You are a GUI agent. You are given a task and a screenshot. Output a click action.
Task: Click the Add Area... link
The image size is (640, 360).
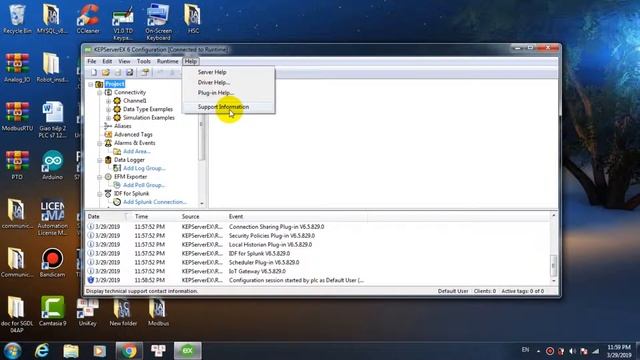(137, 151)
